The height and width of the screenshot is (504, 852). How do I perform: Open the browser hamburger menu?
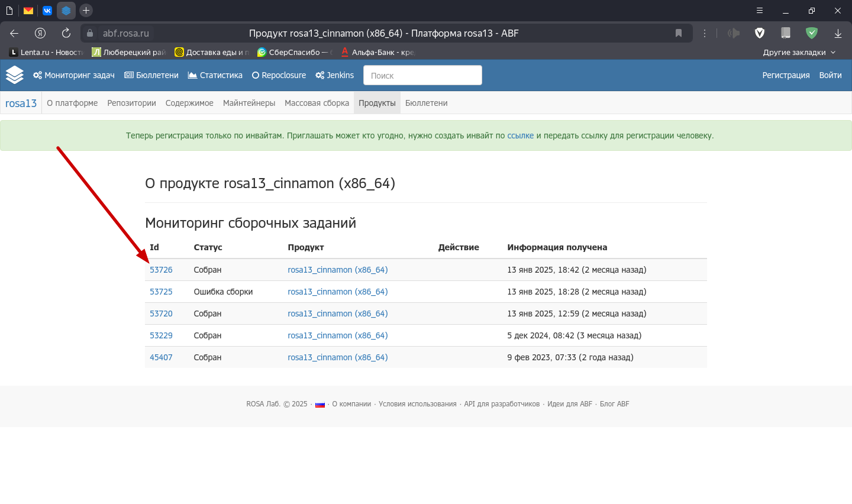[760, 11]
